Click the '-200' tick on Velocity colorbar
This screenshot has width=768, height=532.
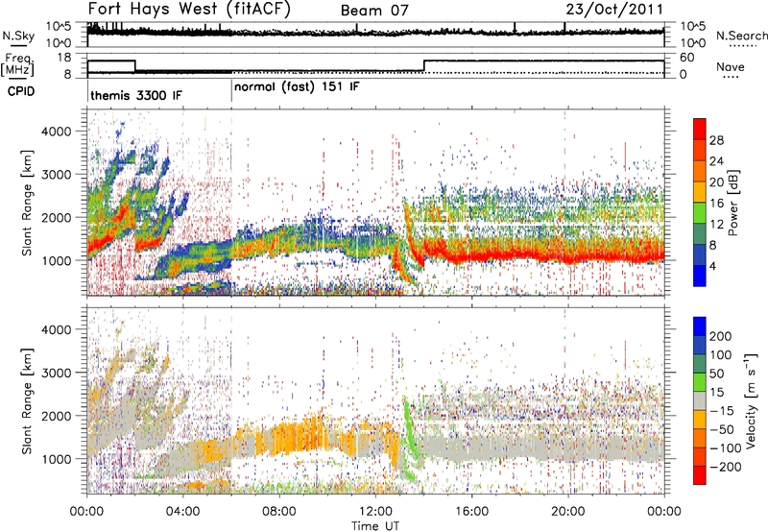coord(725,467)
